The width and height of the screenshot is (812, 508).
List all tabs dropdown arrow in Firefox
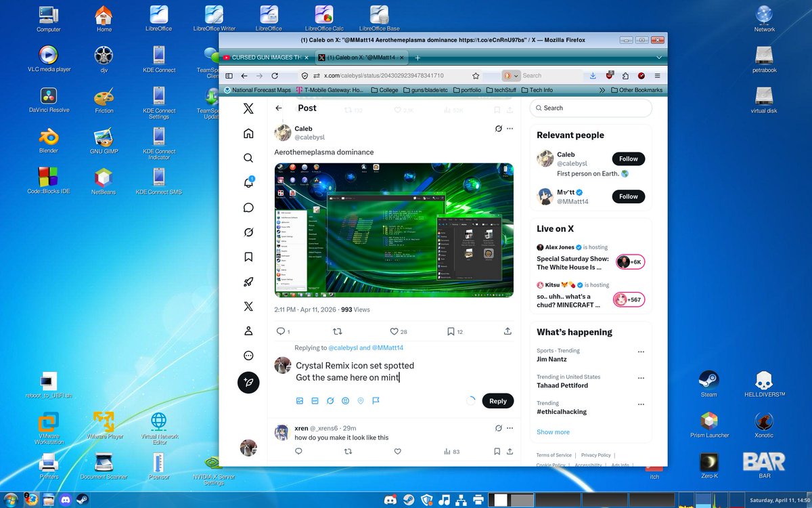click(x=660, y=58)
